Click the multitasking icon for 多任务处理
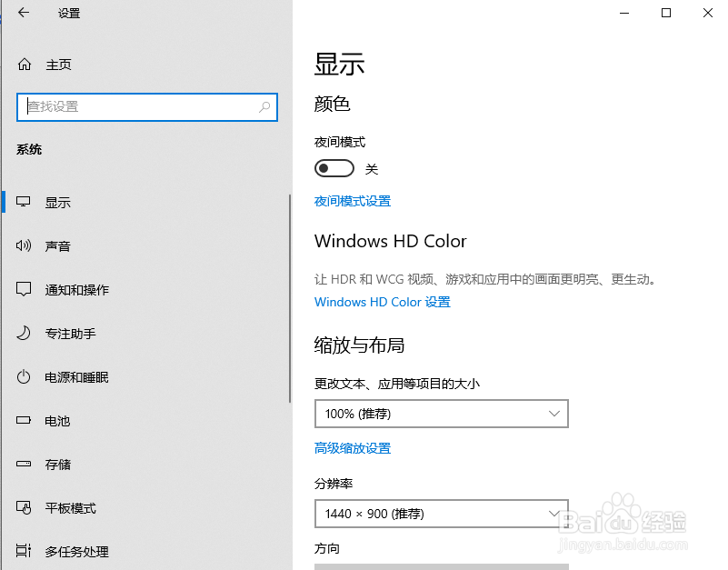The height and width of the screenshot is (570, 728). (x=24, y=551)
